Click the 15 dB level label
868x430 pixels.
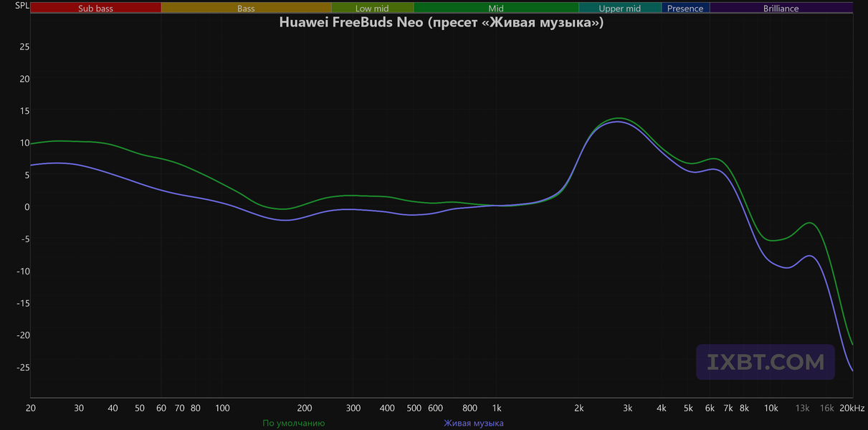click(24, 110)
